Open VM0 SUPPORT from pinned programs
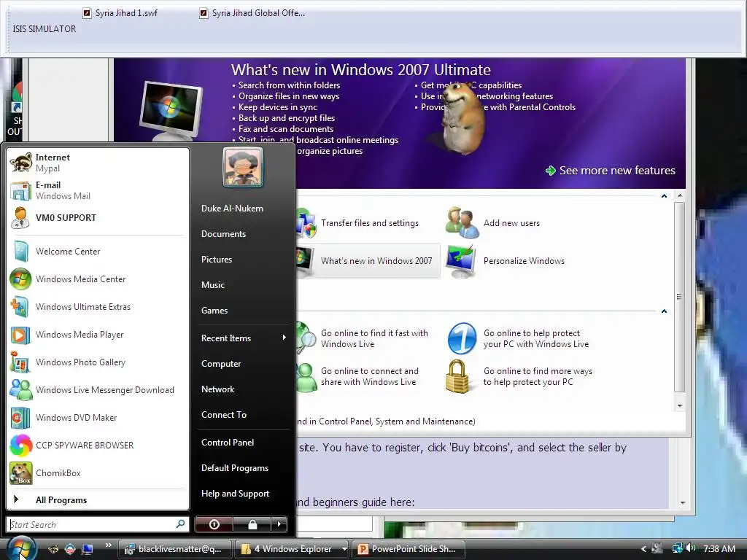This screenshot has width=747, height=560. pos(98,218)
